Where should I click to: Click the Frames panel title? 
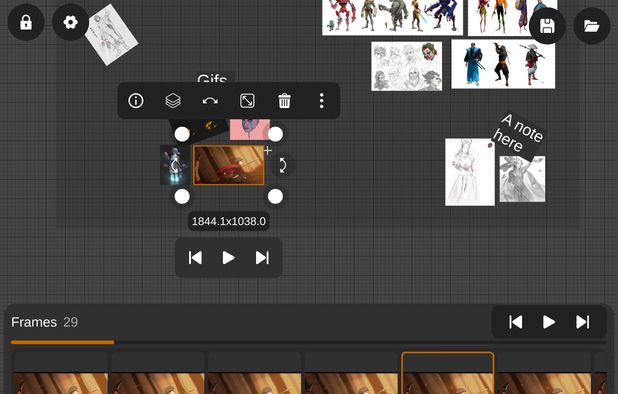coord(34,322)
